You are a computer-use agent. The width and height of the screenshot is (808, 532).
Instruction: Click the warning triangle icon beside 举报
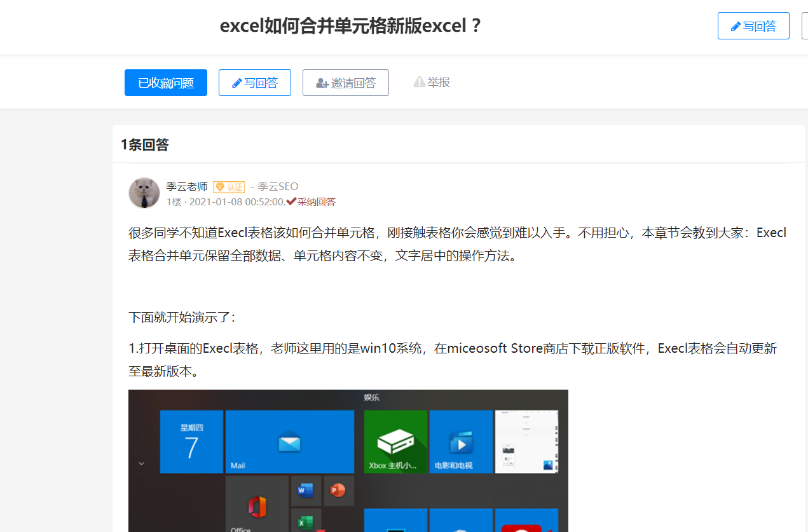tap(419, 82)
